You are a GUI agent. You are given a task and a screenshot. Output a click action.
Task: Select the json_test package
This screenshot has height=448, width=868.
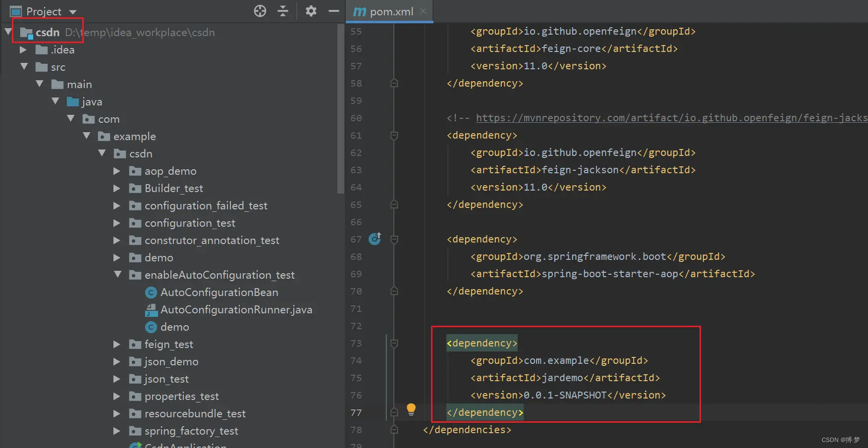[x=166, y=379]
